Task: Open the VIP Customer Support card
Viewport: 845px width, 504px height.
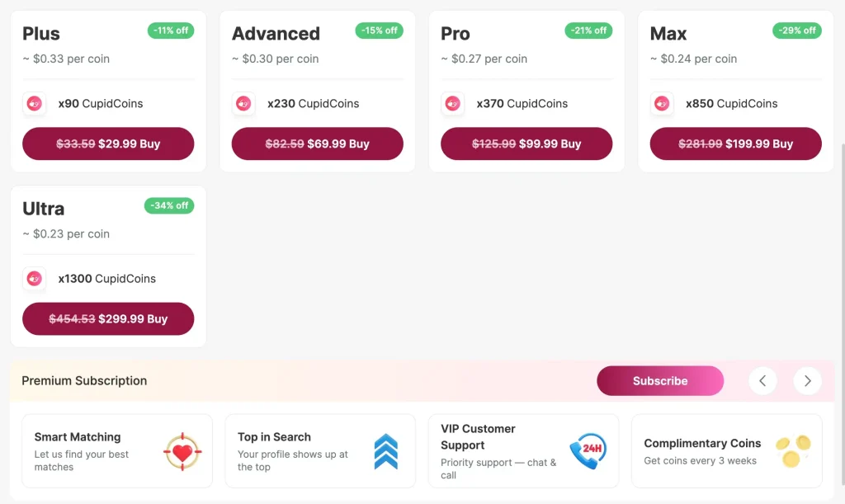Action: coord(523,451)
